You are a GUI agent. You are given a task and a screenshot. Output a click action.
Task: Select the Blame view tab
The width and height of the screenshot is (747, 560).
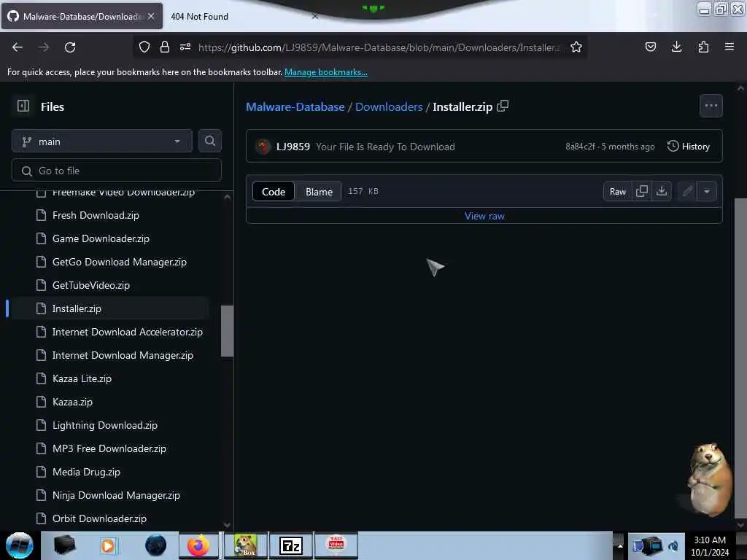pyautogui.click(x=319, y=192)
